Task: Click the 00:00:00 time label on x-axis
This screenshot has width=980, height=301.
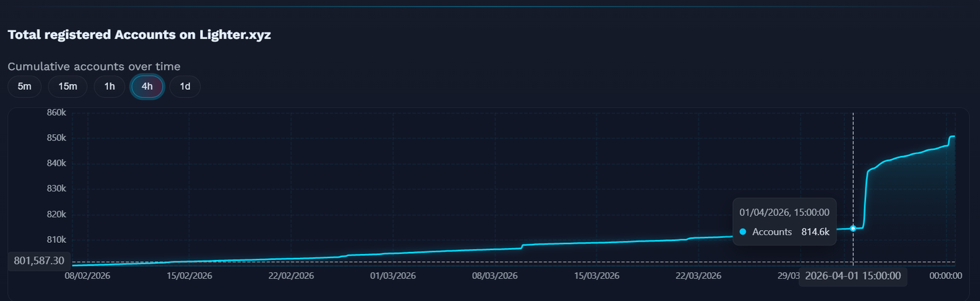Action: 945,276
